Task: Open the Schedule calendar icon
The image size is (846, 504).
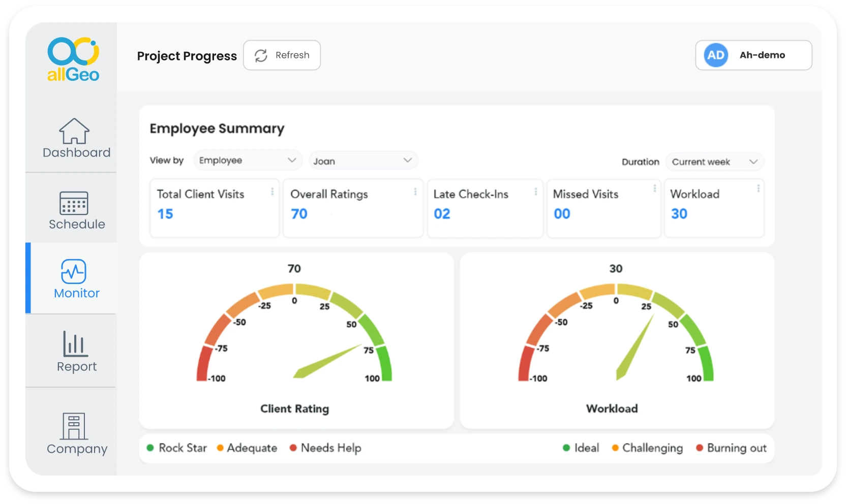Action: tap(74, 203)
